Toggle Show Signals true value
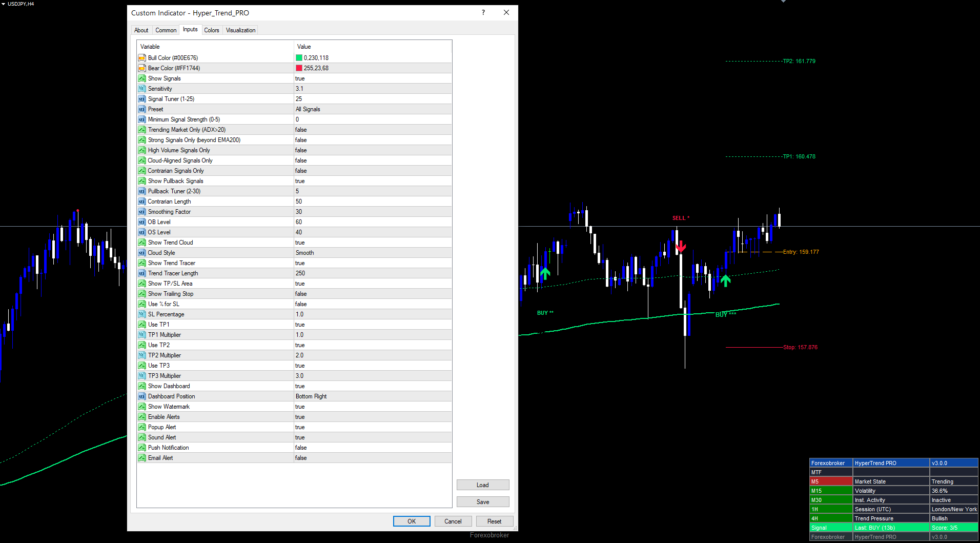Viewport: 980px width, 543px height. click(x=373, y=78)
